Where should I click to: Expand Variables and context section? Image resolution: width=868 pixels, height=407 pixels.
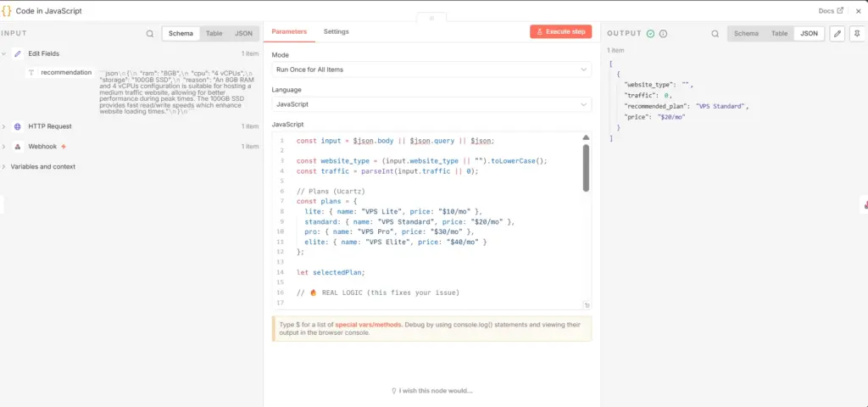(x=4, y=167)
